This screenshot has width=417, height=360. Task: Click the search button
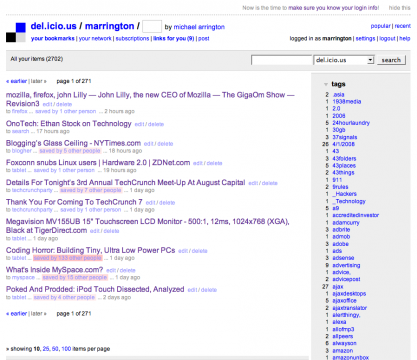click(x=391, y=60)
